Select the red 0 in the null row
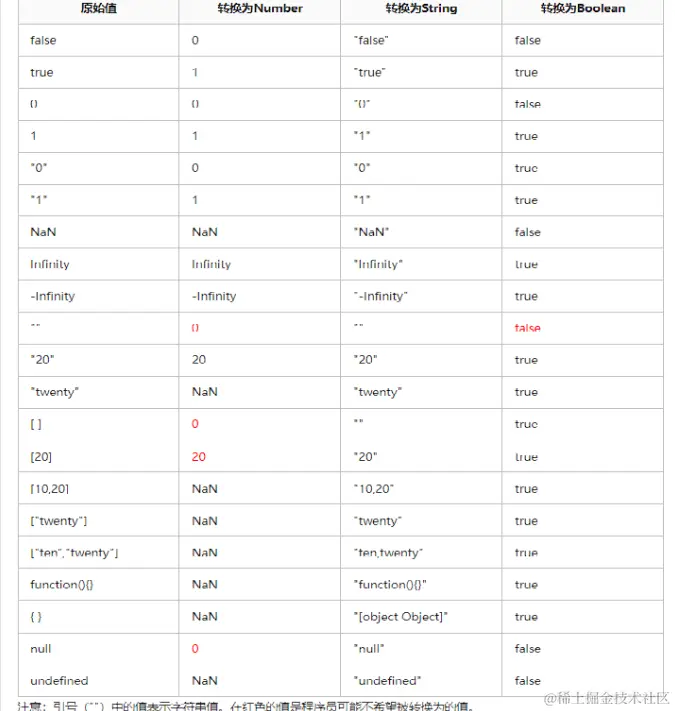The width and height of the screenshot is (675, 711). click(x=195, y=648)
